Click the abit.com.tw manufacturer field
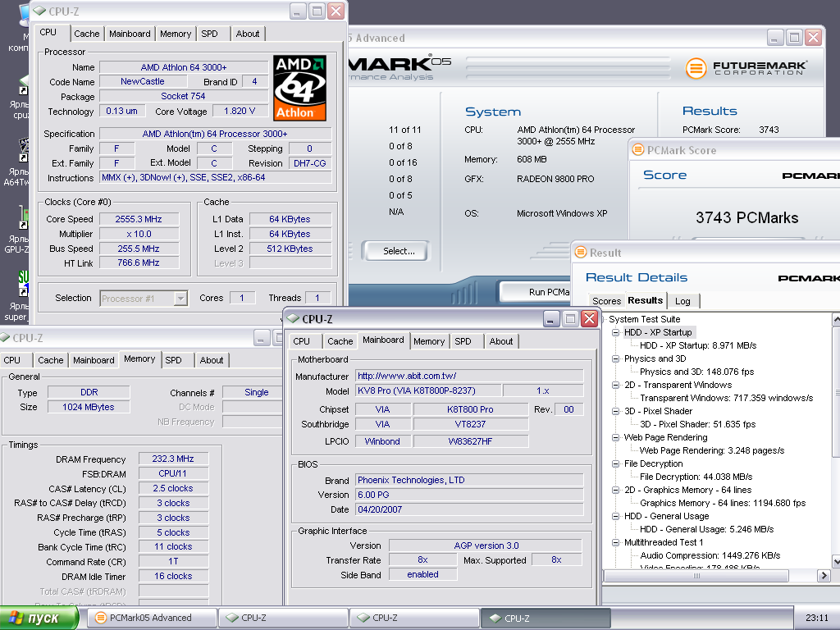This screenshot has width=840, height=630. point(469,376)
